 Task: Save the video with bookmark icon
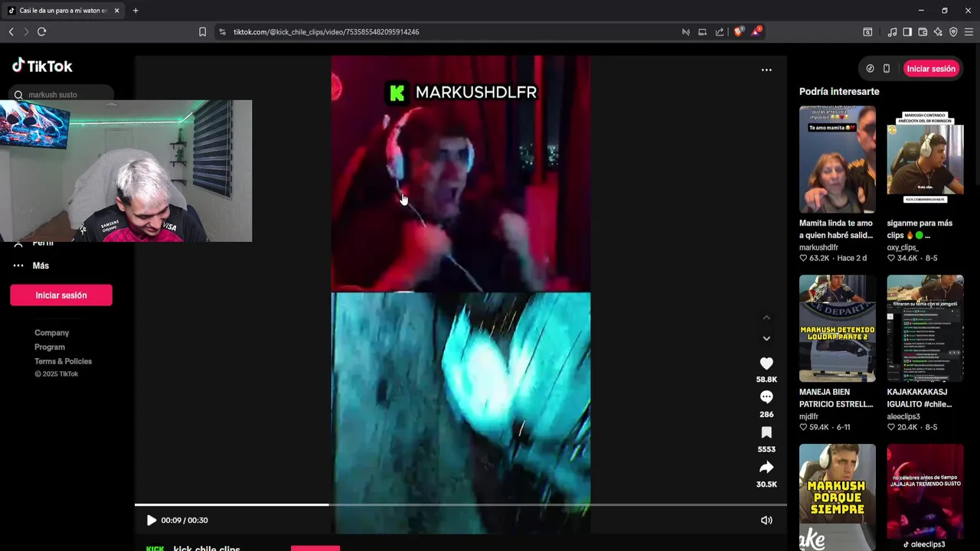(766, 432)
